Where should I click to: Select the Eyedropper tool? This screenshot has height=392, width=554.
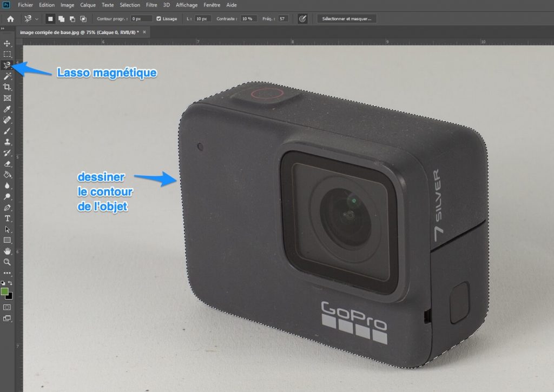7,109
